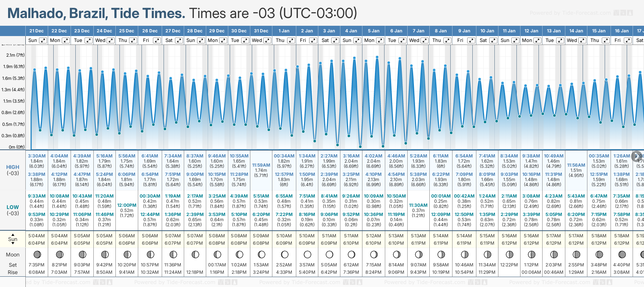
Task: Expand Mon 5 Jan tide details
Action: click(380, 40)
